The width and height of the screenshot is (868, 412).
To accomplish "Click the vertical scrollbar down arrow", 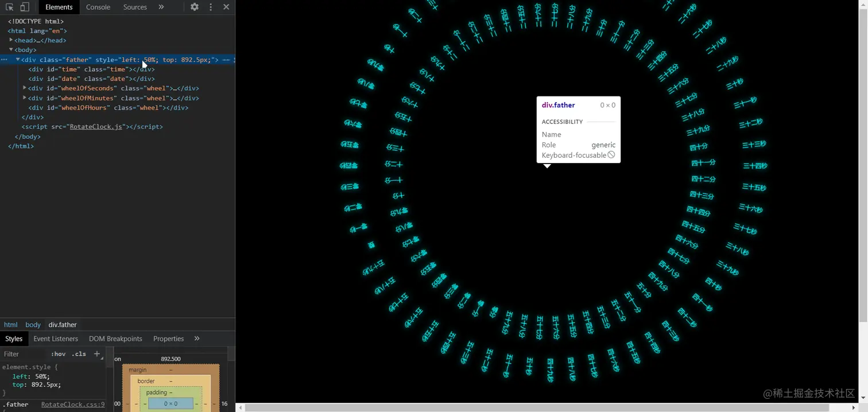I will pyautogui.click(x=863, y=398).
